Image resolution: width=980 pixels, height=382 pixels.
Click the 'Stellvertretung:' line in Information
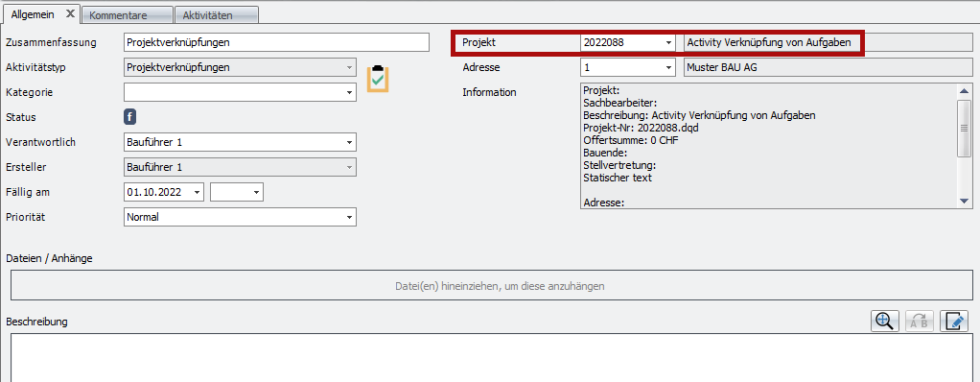point(618,165)
